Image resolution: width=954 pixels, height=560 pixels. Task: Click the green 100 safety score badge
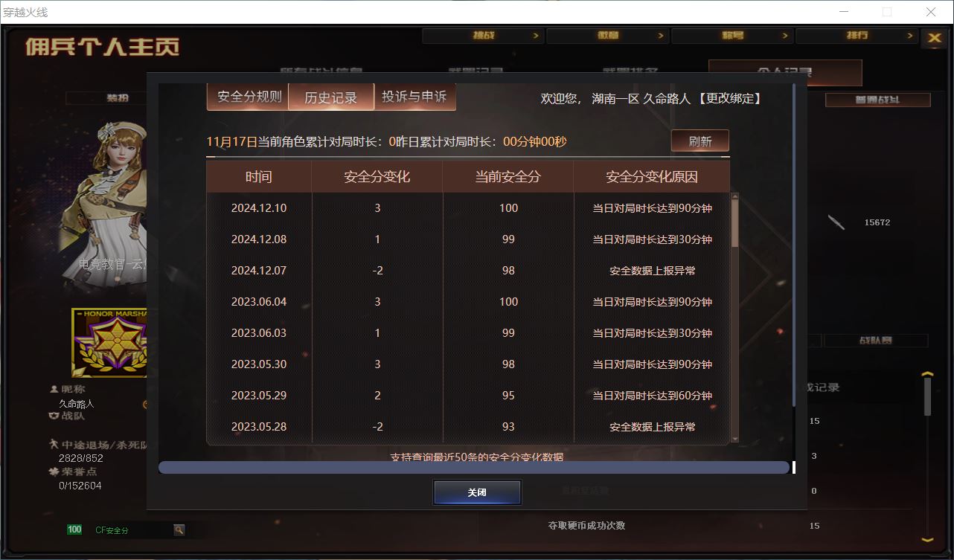[74, 530]
